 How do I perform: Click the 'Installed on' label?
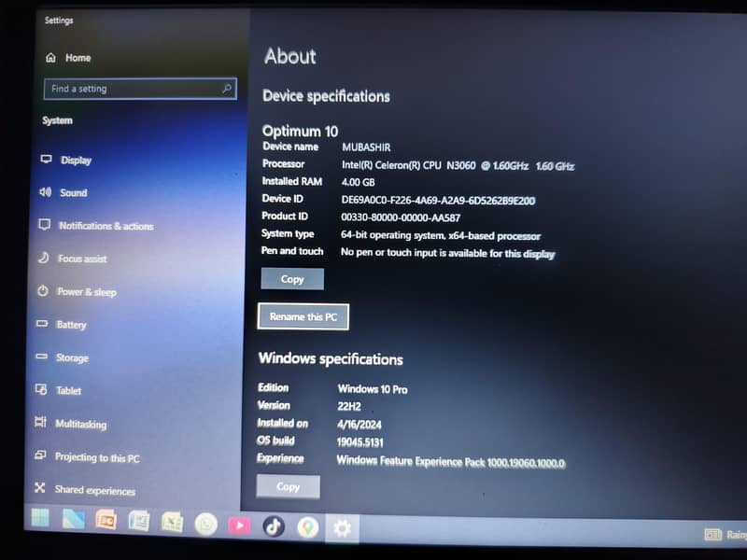pos(283,423)
